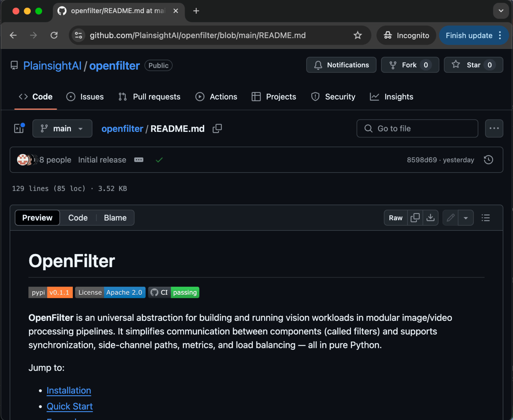Switch to the Preview view
The width and height of the screenshot is (513, 420).
[37, 218]
